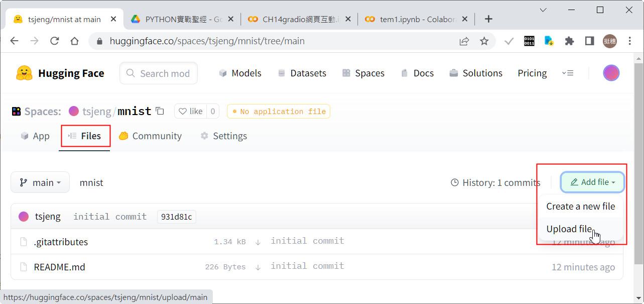The width and height of the screenshot is (644, 304).
Task: Open the App tab
Action: [x=35, y=136]
